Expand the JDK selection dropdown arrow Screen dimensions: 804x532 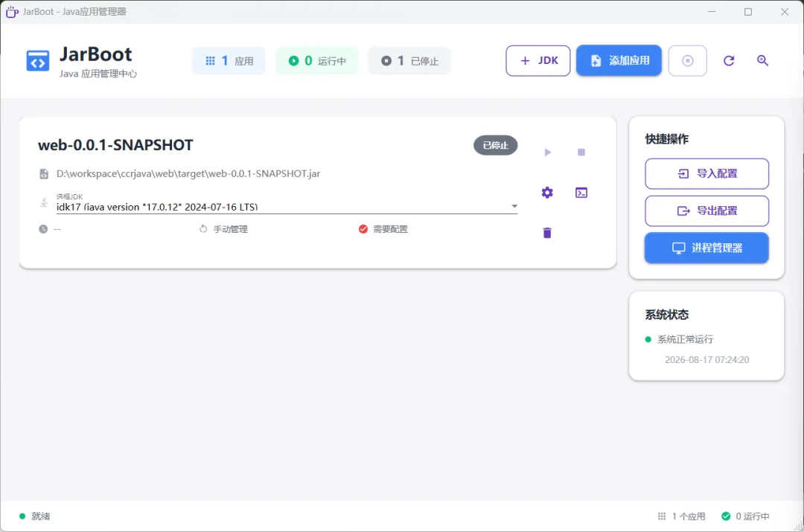point(514,206)
